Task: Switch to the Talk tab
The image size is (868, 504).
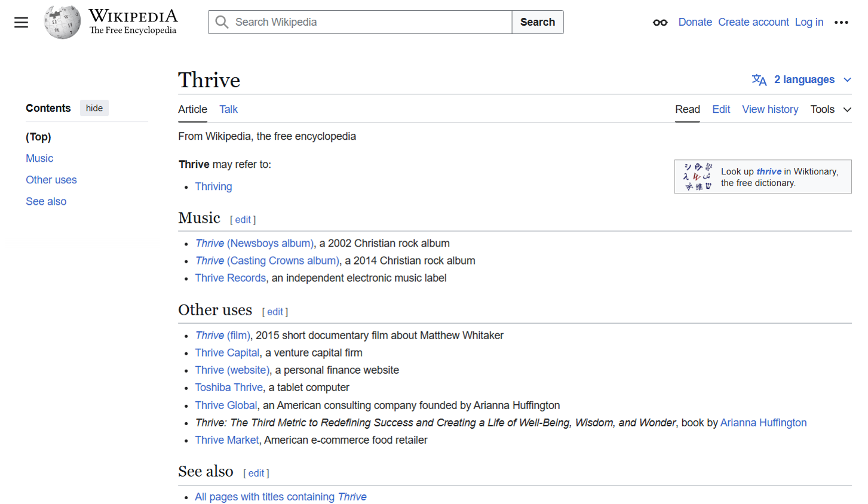Action: pyautogui.click(x=228, y=109)
